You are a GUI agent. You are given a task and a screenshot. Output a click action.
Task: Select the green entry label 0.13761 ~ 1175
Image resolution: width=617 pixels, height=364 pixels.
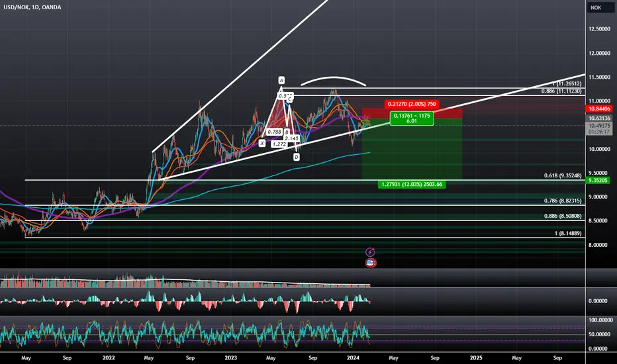tap(412, 118)
